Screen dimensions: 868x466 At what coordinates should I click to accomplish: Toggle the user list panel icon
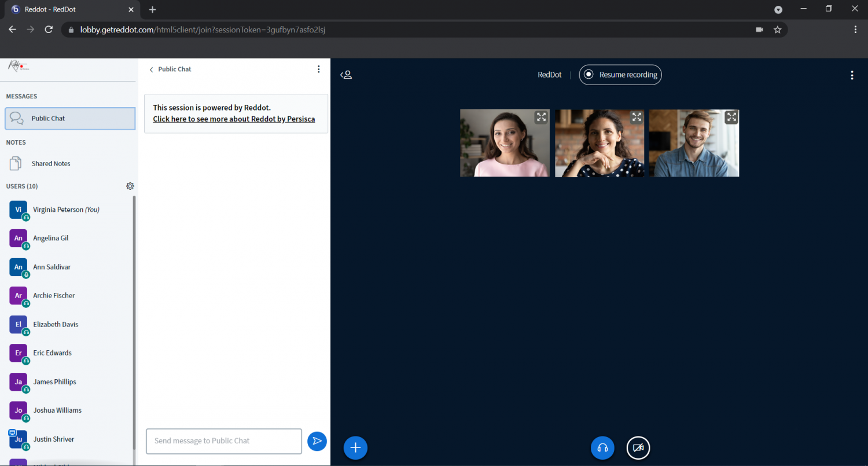[x=346, y=75]
